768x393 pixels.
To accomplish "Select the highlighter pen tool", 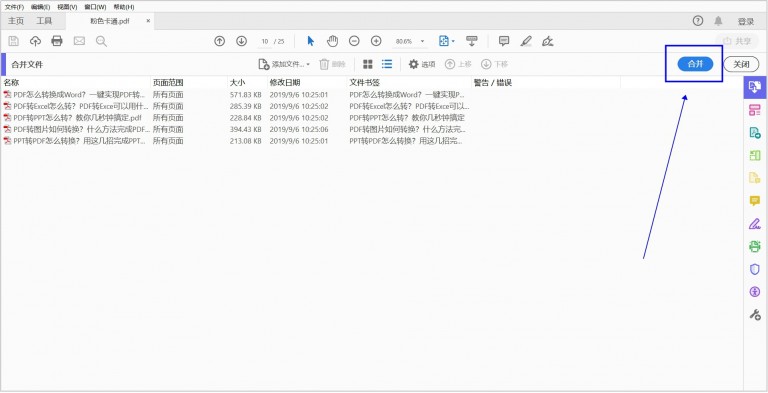I will click(526, 41).
